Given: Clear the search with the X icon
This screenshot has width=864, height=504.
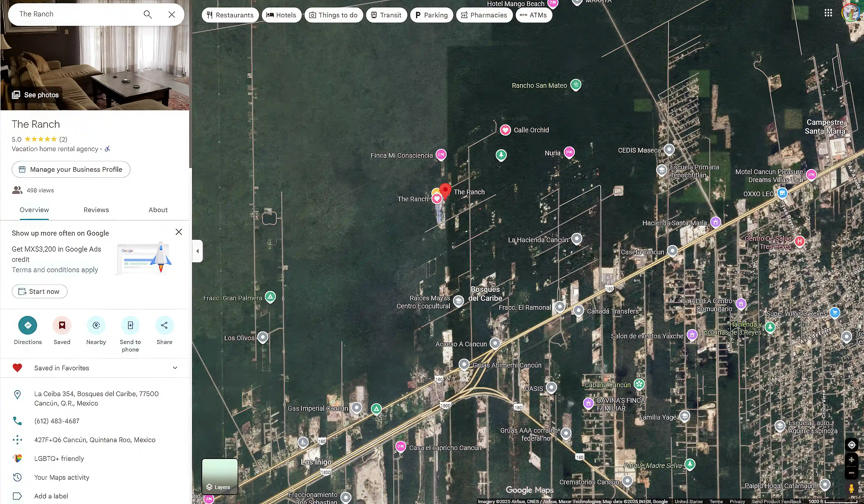Looking at the screenshot, I should click(172, 14).
